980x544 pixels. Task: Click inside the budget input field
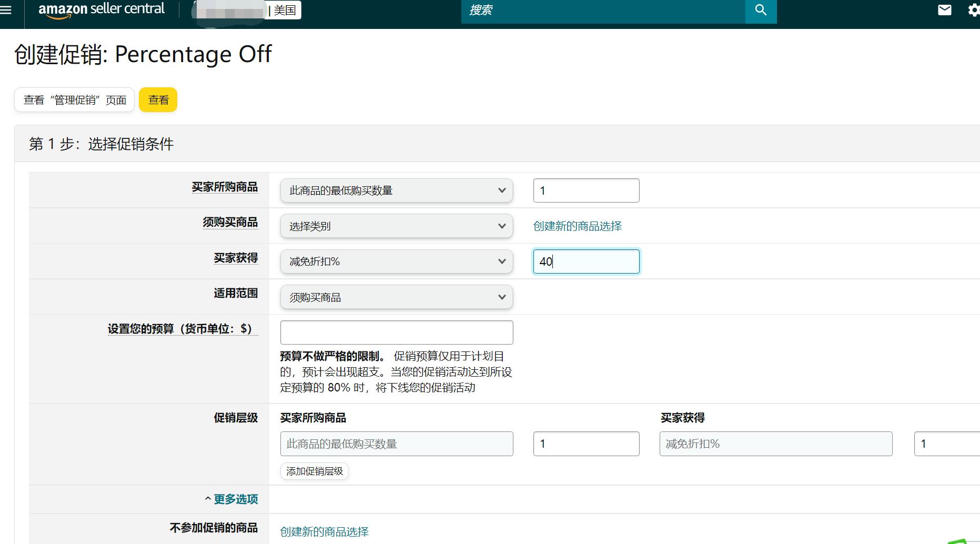(396, 332)
